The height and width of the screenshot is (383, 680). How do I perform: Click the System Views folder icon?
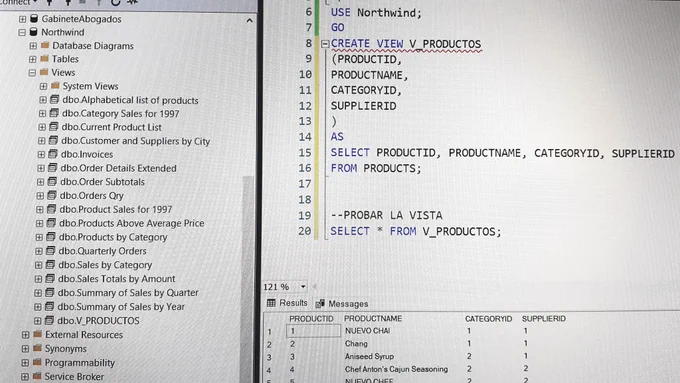click(55, 85)
